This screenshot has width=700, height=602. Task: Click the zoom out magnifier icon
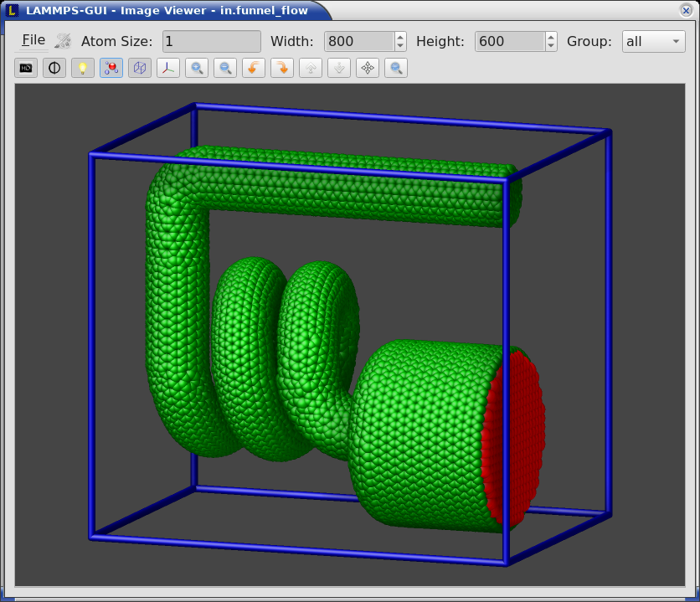click(x=225, y=69)
